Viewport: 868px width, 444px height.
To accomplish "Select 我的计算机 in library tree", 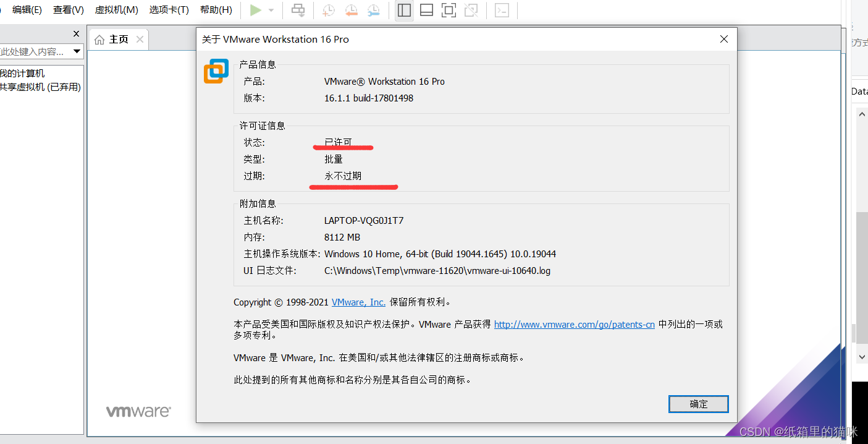I will [x=22, y=74].
